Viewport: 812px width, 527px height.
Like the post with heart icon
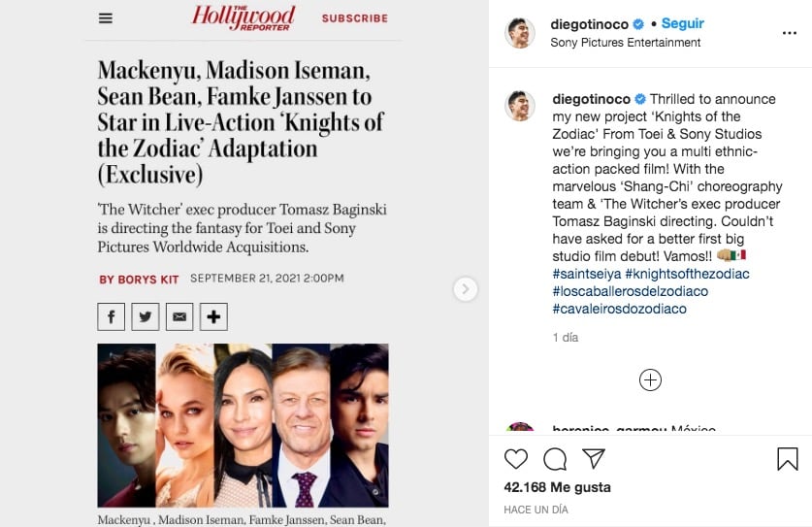[x=516, y=459]
